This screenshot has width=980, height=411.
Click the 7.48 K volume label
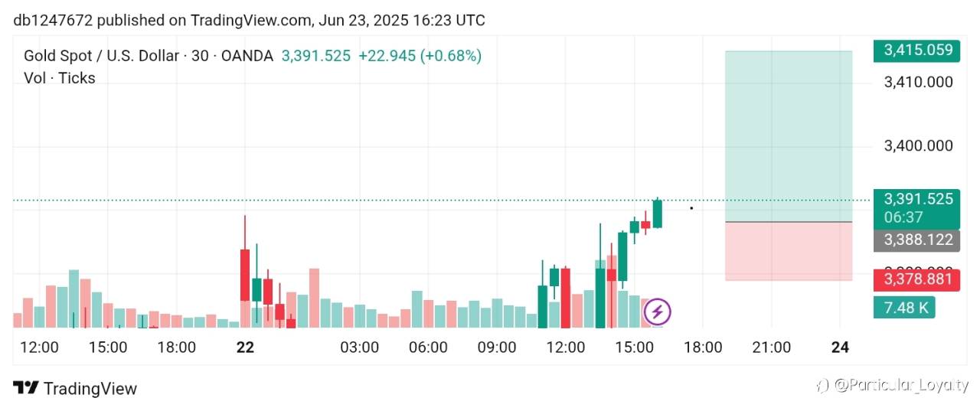(904, 308)
